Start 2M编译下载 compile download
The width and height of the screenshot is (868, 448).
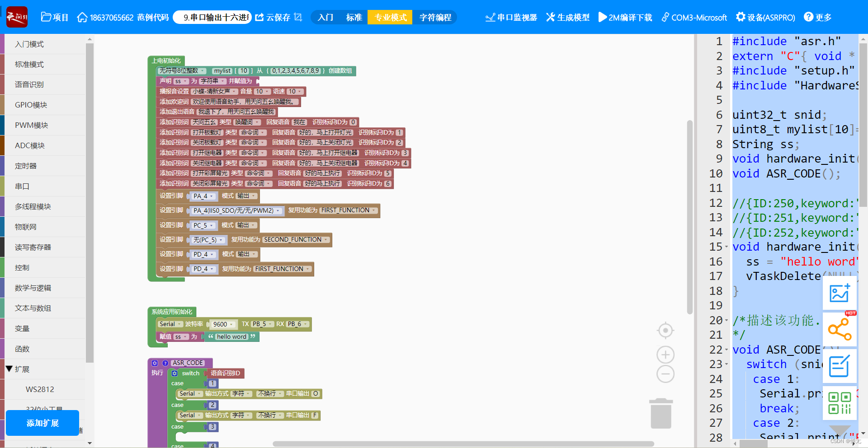625,17
